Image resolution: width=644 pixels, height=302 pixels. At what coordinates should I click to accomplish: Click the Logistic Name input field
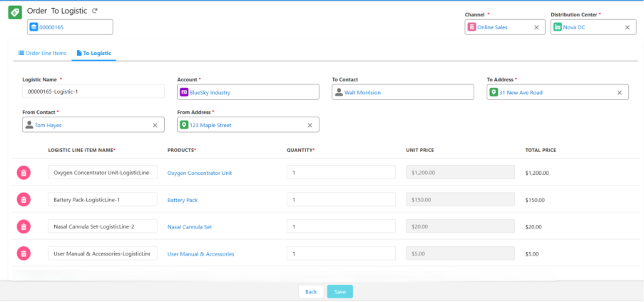click(x=93, y=91)
